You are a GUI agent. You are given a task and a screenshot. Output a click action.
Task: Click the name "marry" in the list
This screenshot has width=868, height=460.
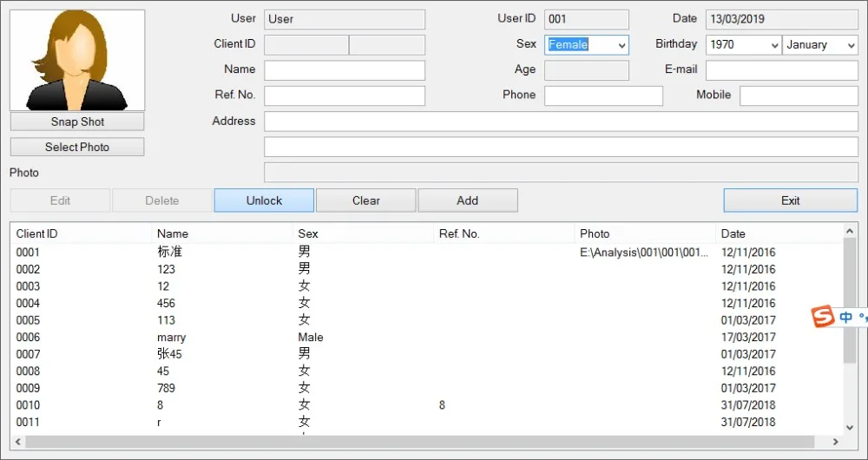[172, 337]
